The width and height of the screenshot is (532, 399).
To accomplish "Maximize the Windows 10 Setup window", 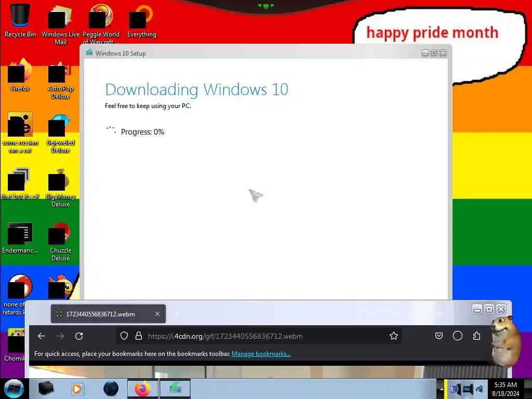I will pyautogui.click(x=434, y=54).
